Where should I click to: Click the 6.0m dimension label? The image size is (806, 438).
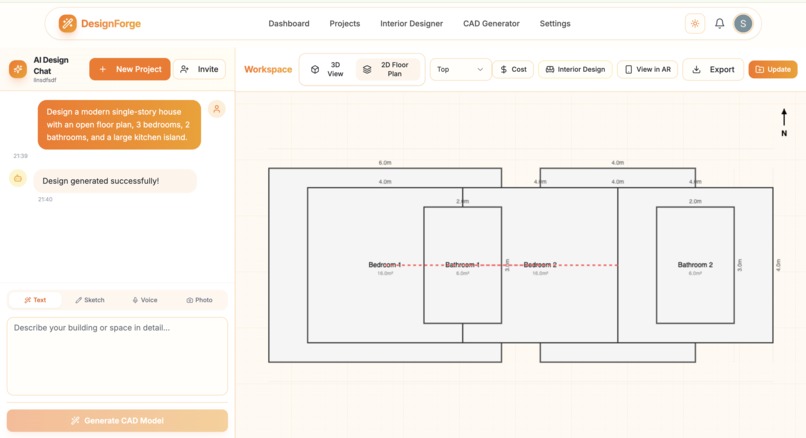point(385,162)
